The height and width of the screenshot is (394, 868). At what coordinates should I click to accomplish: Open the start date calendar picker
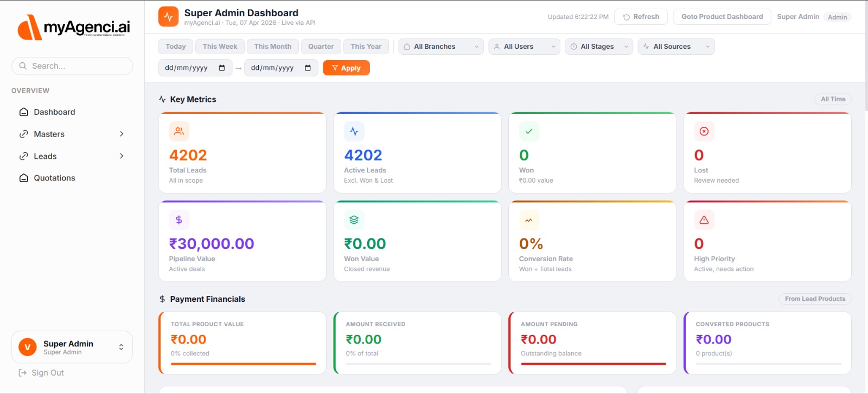(222, 68)
